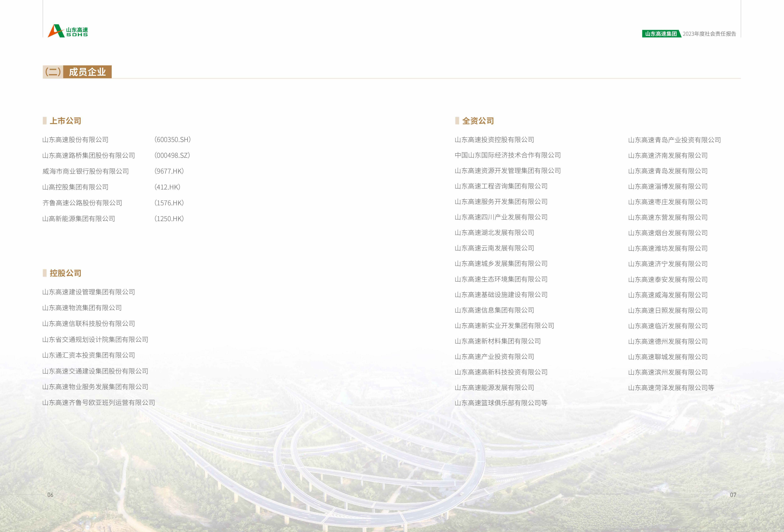Select 山东高速临沂发展有限公司
Screen dimensions: 784x532
pyautogui.click(x=668, y=326)
